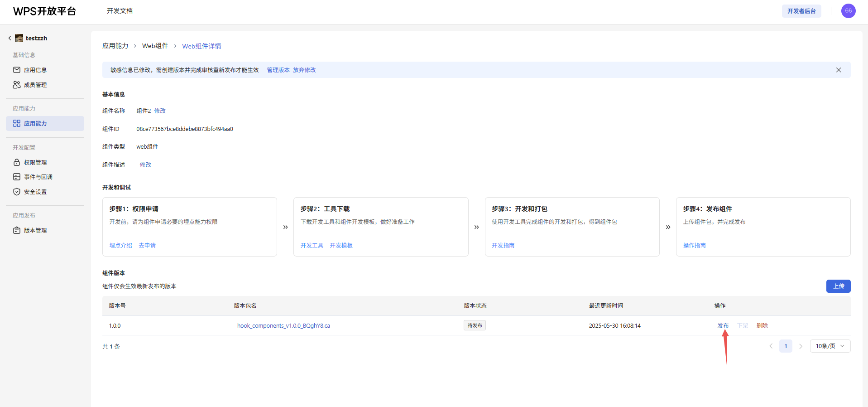This screenshot has height=407, width=868.
Task: Click 修改 next to 组件描述
Action: click(x=145, y=165)
